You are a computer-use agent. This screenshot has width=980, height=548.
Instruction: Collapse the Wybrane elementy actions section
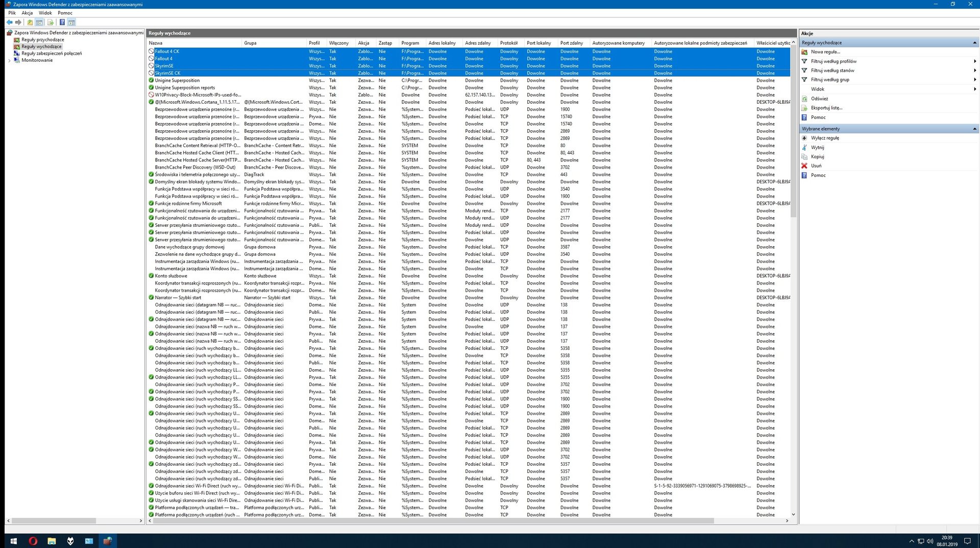(974, 129)
